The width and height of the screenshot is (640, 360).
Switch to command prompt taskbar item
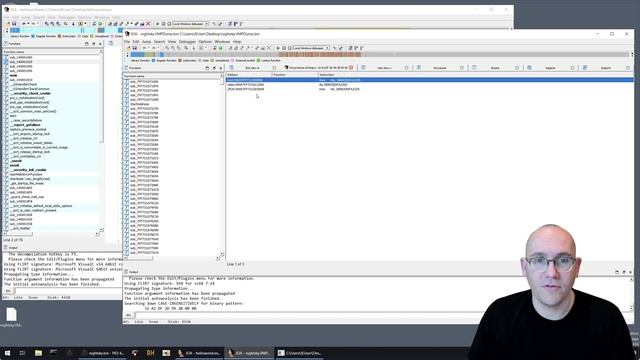pos(300,353)
